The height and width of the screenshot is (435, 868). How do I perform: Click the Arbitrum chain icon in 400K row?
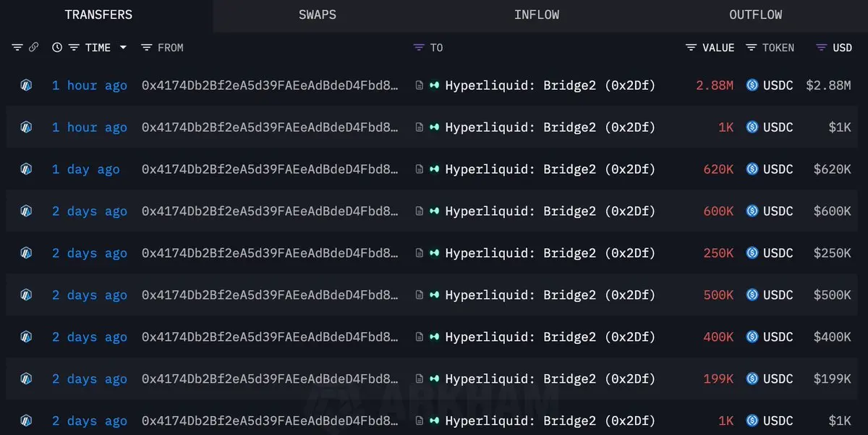click(x=27, y=337)
